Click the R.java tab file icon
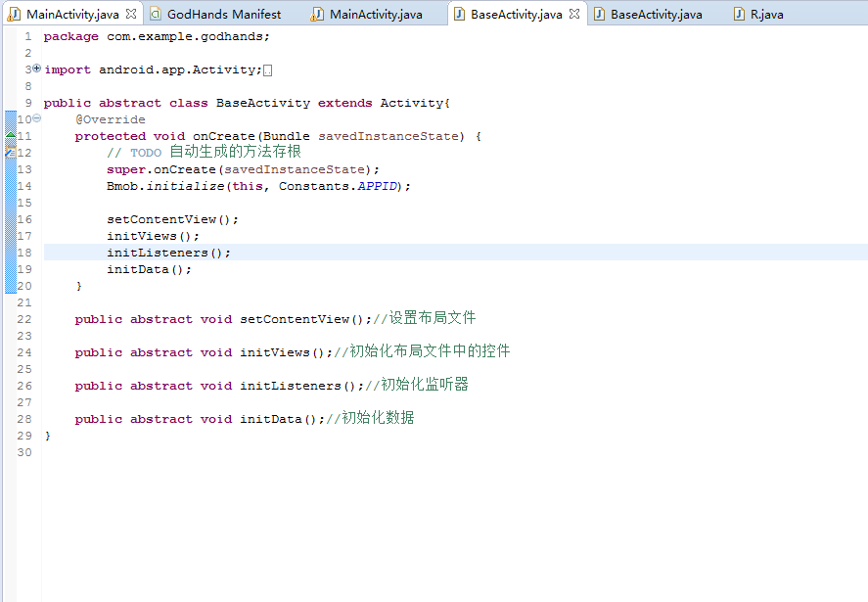 point(739,15)
